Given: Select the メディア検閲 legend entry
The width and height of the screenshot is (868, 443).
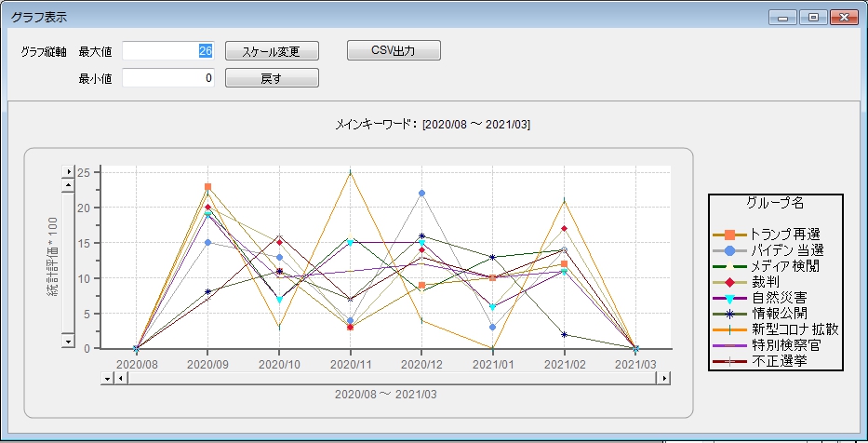Looking at the screenshot, I should tap(729, 266).
